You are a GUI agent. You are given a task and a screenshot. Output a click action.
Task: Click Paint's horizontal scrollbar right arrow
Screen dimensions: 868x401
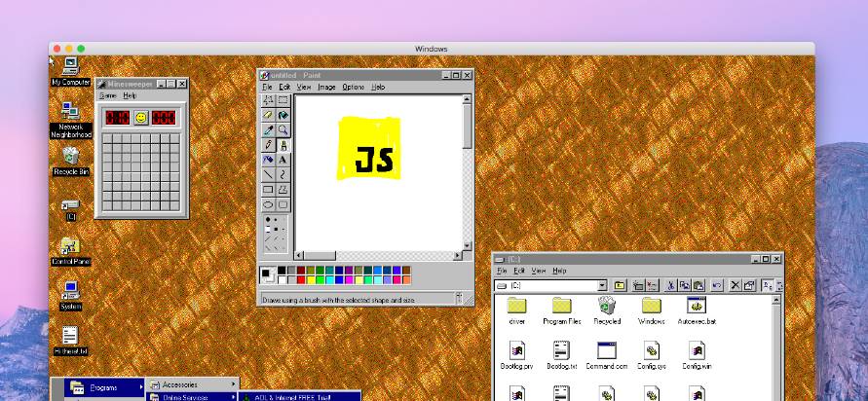(x=457, y=256)
